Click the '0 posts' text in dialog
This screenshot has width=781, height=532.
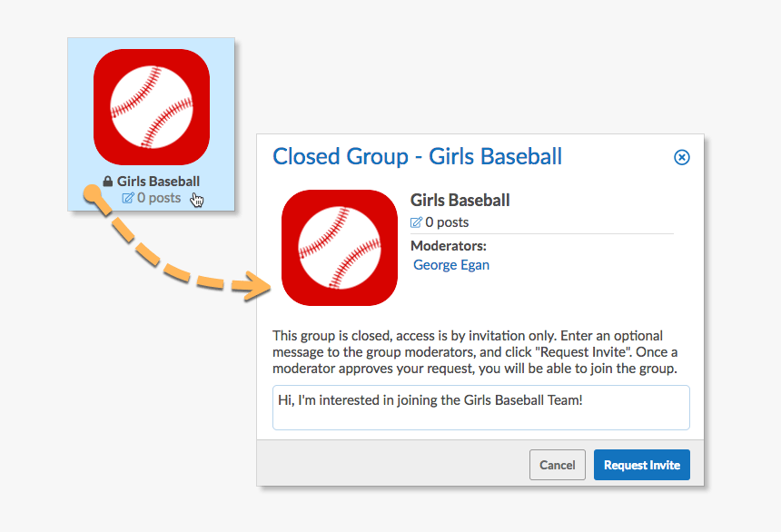pyautogui.click(x=447, y=222)
